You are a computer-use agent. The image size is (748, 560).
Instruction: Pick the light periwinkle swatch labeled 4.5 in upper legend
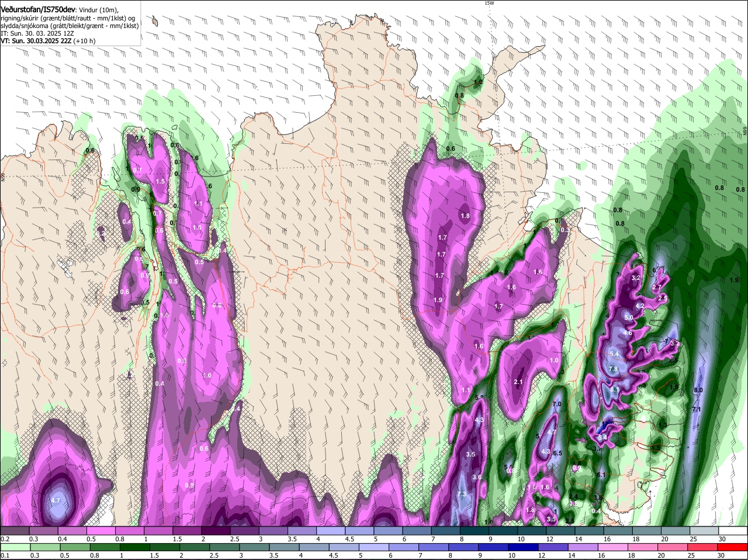click(x=359, y=531)
